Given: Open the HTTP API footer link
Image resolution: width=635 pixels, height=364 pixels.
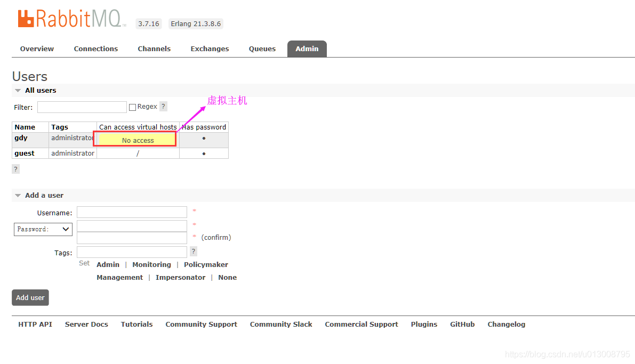Looking at the screenshot, I should pyautogui.click(x=35, y=325).
